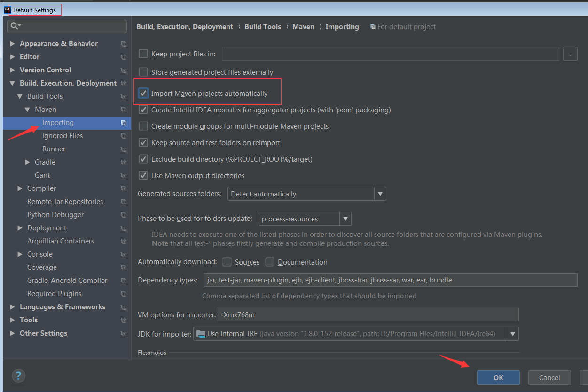Click Cancel button

click(x=549, y=377)
